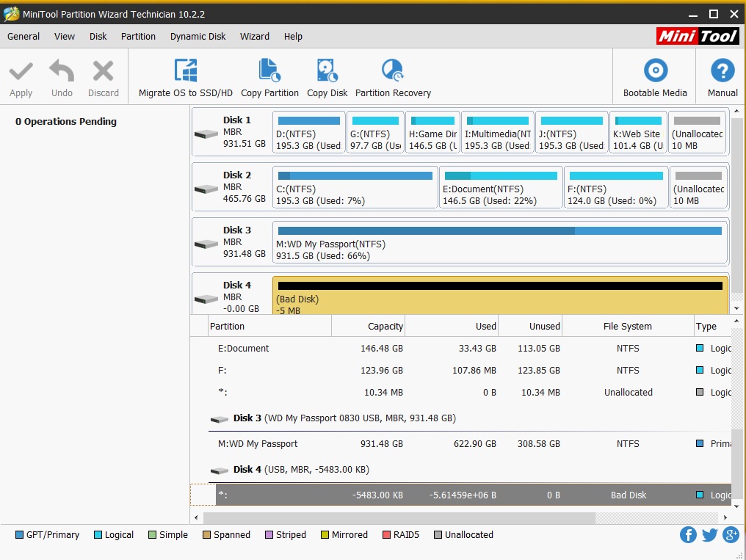The image size is (746, 560).
Task: Select the F:(NTFS) partition block on Disk 2
Action: [616, 187]
